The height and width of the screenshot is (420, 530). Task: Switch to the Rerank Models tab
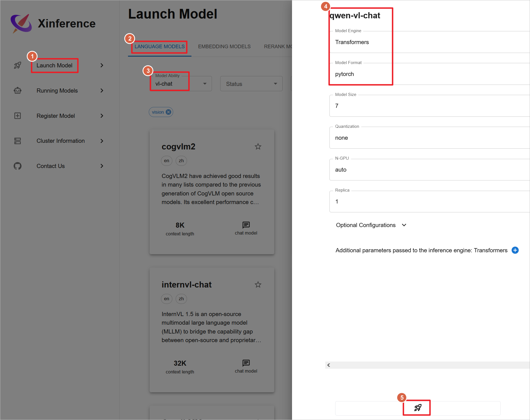click(x=278, y=47)
